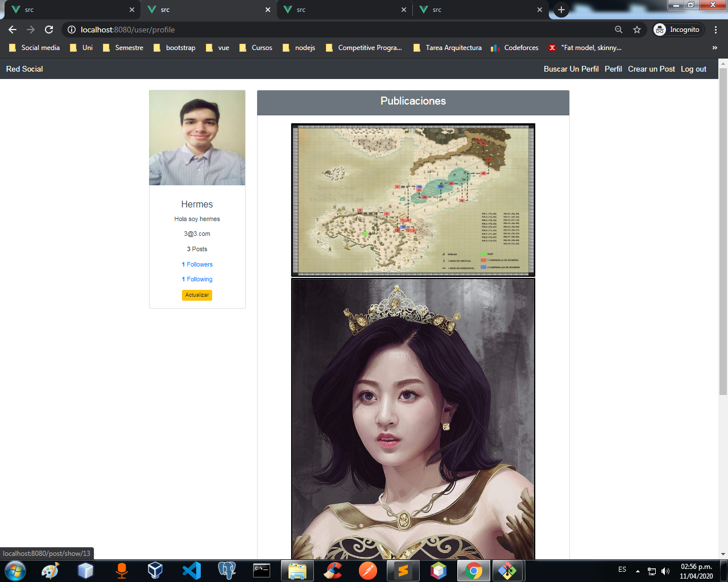Open the 1 Followers link
The image size is (728, 582).
click(197, 264)
